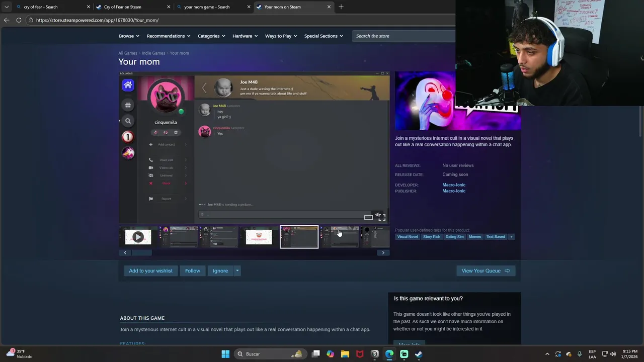The height and width of the screenshot is (362, 644).
Task: Add a tag with the plus button
Action: pyautogui.click(x=511, y=237)
